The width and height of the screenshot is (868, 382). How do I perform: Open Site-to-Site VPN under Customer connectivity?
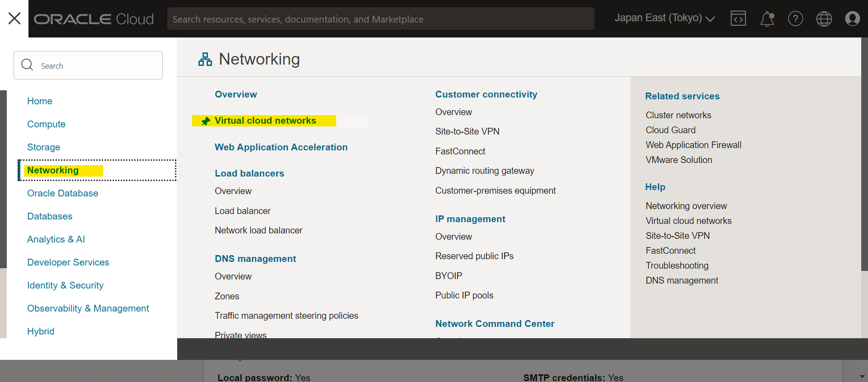click(x=467, y=131)
